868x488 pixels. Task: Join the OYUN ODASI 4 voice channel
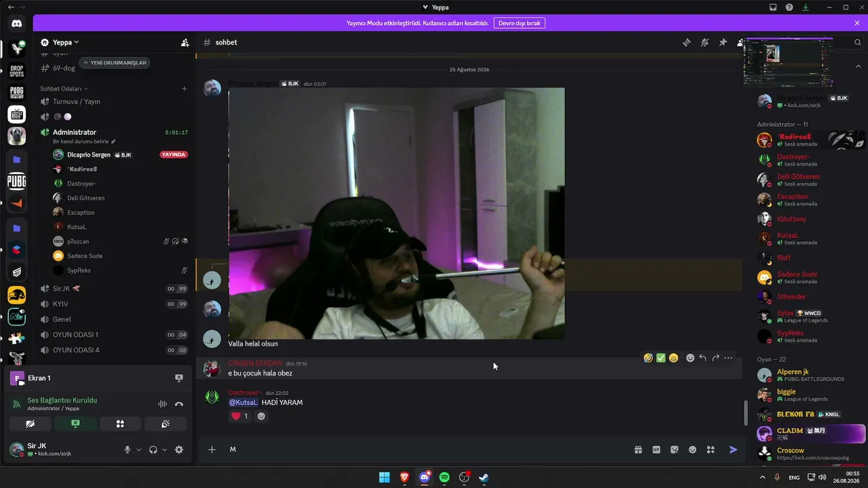coord(76,350)
